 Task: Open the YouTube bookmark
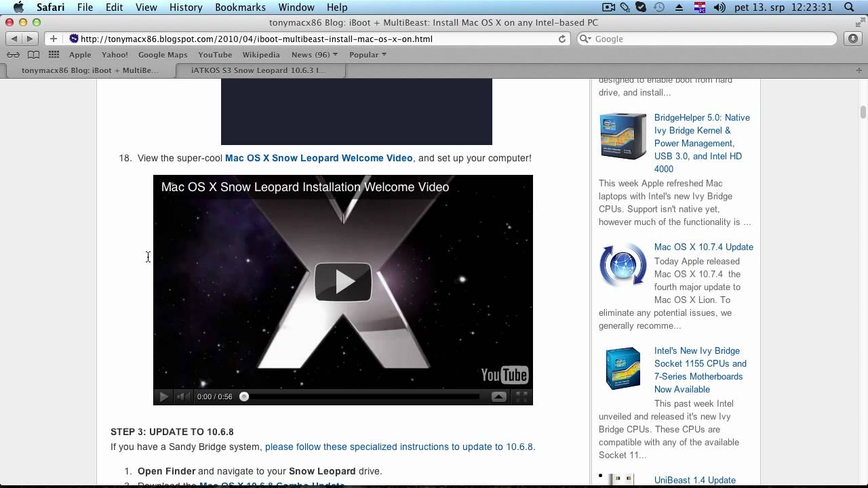(x=215, y=54)
